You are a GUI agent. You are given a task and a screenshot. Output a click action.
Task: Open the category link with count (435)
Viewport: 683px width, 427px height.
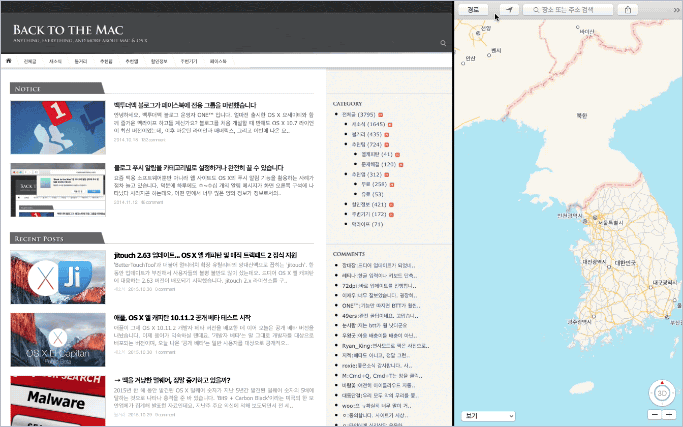pos(367,135)
